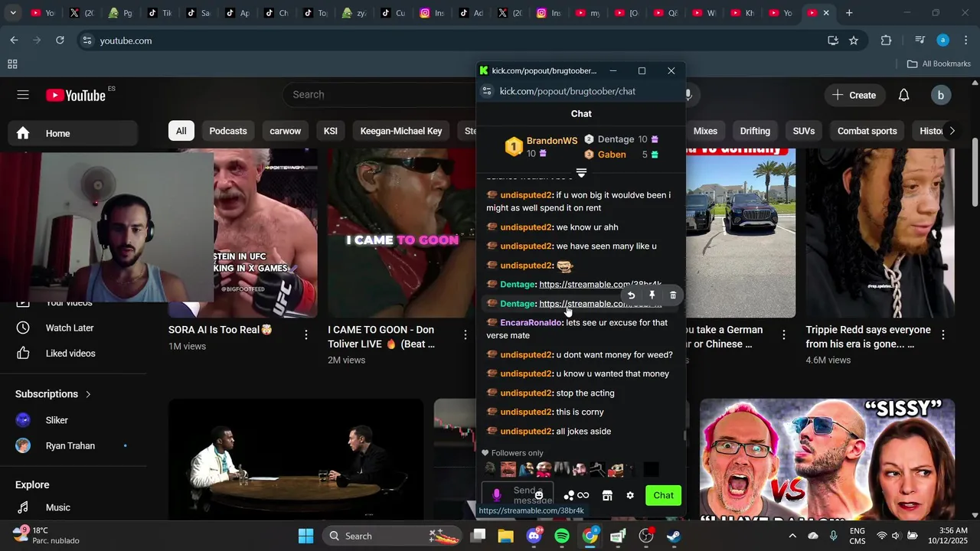This screenshot has width=980, height=551.
Task: Bookmark this page with the star icon
Action: [854, 41]
